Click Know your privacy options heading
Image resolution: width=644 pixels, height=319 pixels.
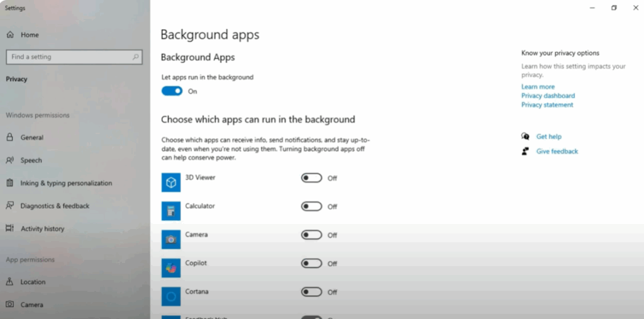560,53
